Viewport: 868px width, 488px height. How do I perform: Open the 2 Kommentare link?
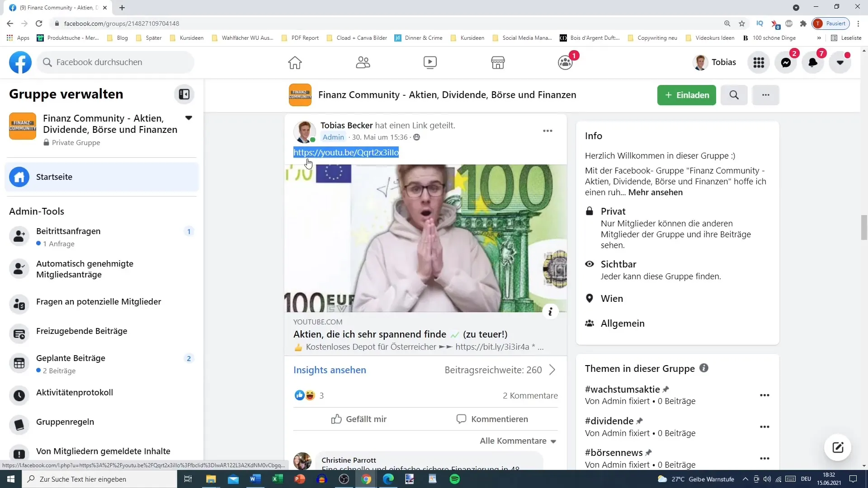point(530,396)
